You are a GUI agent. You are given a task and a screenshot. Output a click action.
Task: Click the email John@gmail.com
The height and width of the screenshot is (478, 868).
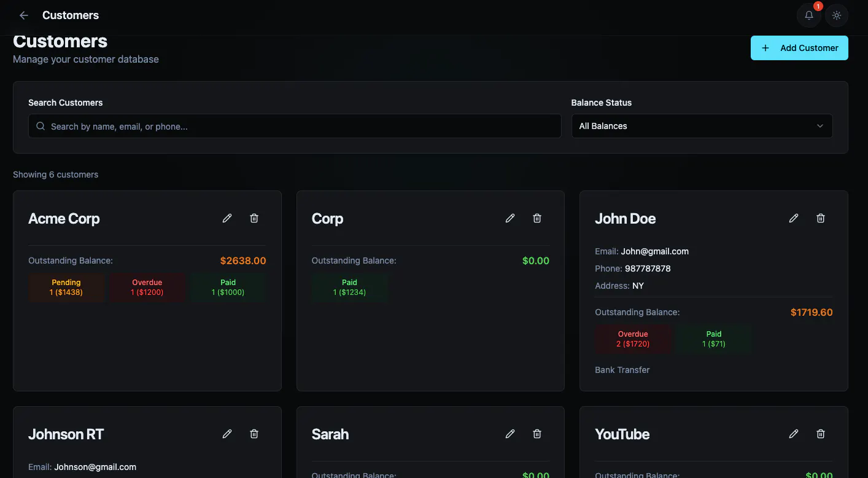655,251
